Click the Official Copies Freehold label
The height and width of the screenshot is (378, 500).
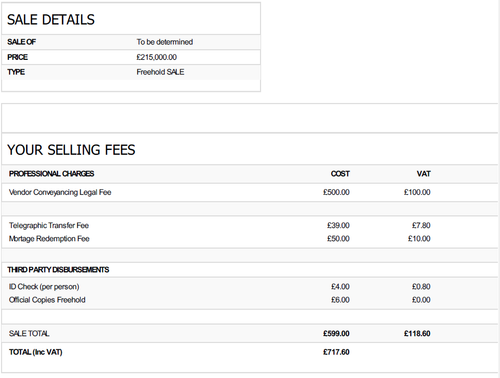coord(47,300)
